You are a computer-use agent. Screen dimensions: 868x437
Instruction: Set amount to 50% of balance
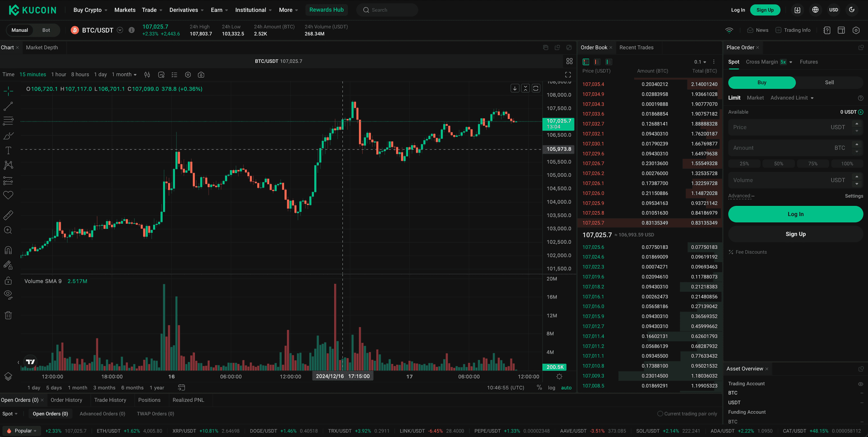778,163
